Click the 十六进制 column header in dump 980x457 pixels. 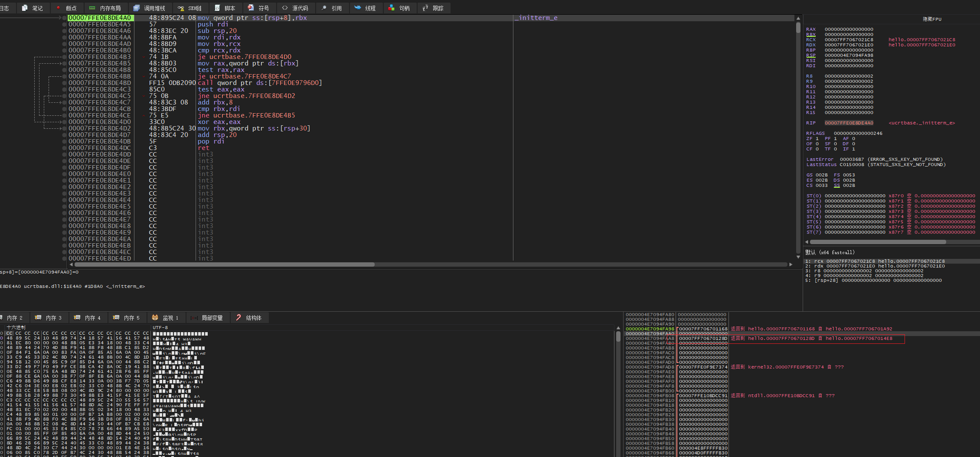click(16, 327)
